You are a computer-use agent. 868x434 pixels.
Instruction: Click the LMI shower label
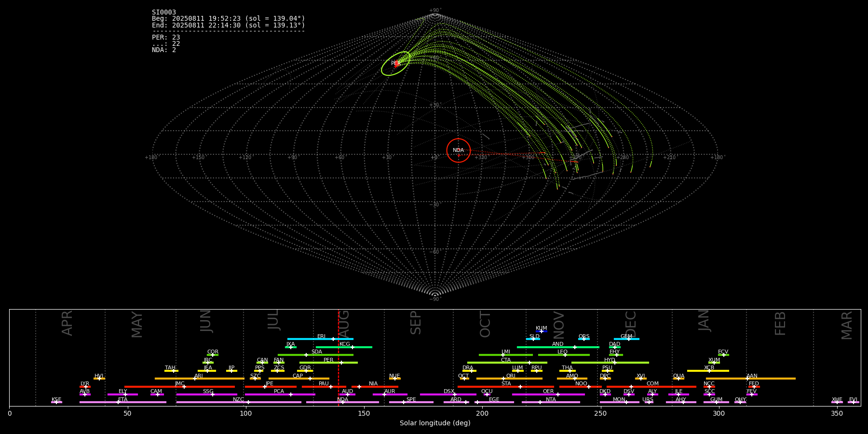506,352
